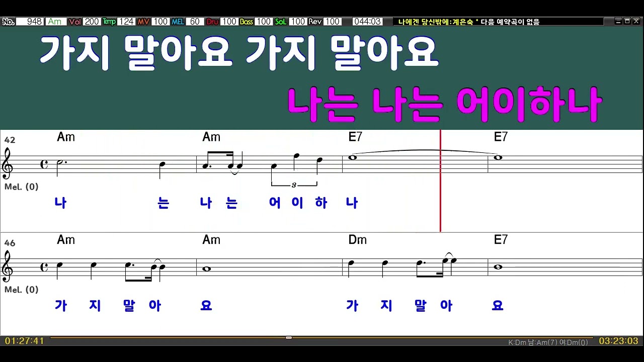Image resolution: width=644 pixels, height=362 pixels.
Task: Click measure number 42
Action: pos(10,140)
